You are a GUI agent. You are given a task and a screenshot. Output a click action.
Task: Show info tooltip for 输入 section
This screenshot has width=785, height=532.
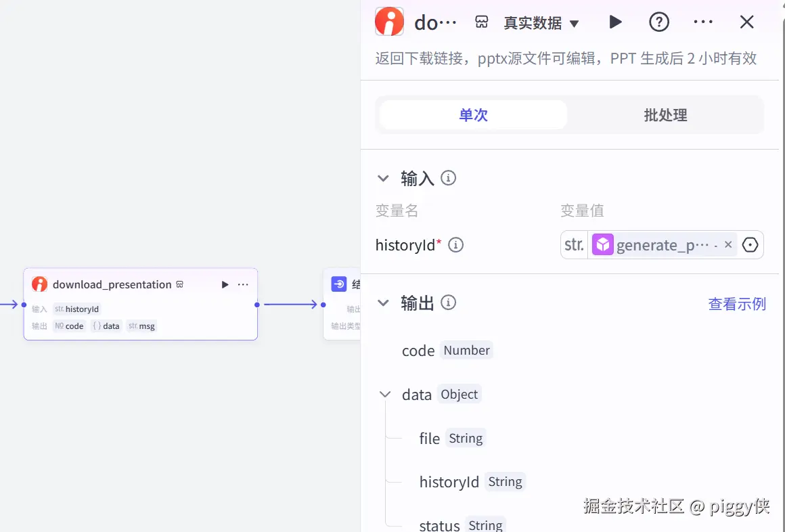click(x=448, y=178)
